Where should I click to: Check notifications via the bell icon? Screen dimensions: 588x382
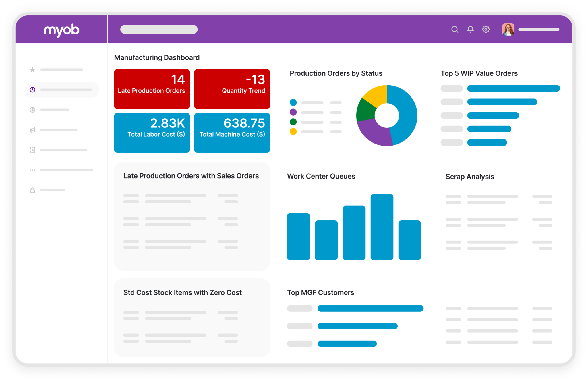pos(470,29)
